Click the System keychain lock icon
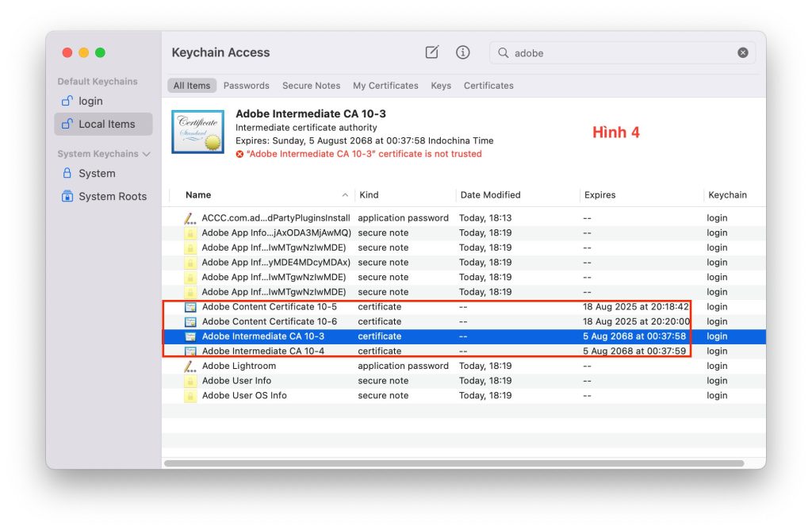The image size is (812, 530). pos(67,174)
